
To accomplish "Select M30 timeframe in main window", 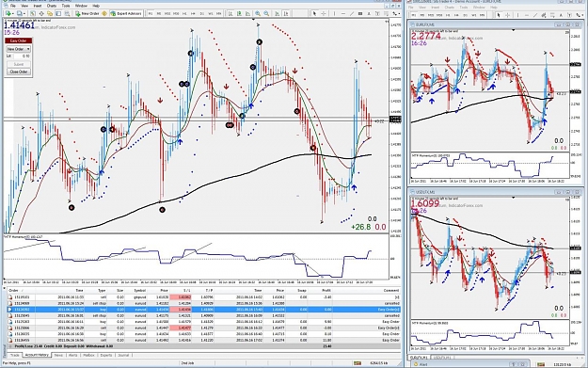I will [x=176, y=13].
